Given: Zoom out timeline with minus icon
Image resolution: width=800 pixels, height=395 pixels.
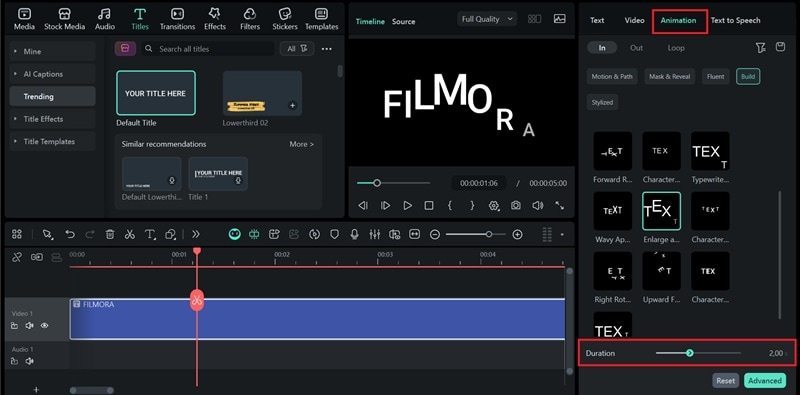Looking at the screenshot, I should pos(435,234).
